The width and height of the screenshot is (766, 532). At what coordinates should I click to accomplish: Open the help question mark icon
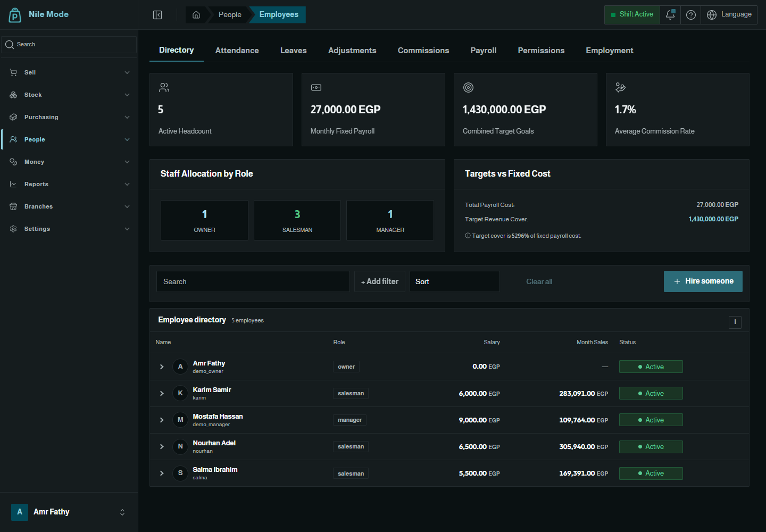[x=691, y=15]
